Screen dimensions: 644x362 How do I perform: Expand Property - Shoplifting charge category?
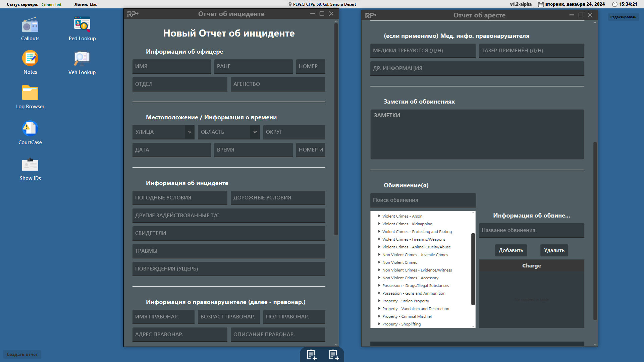[379, 324]
